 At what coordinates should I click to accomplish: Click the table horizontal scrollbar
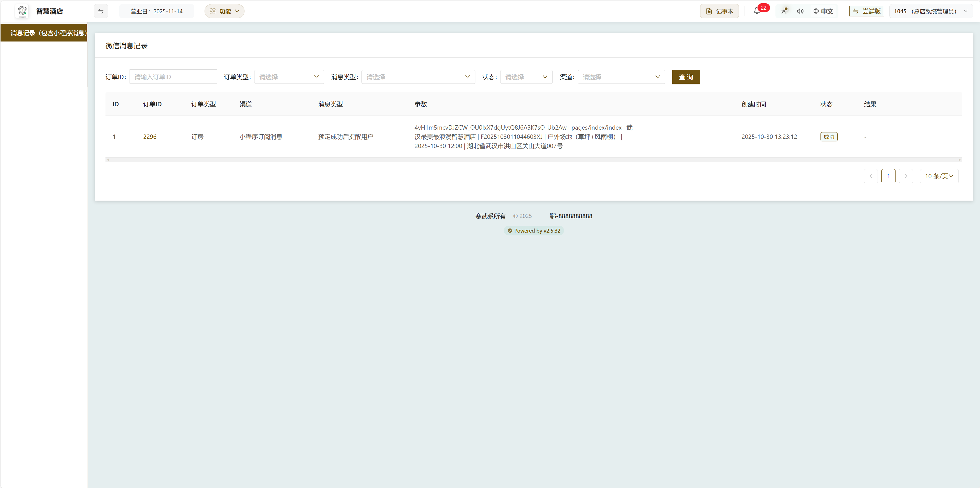coord(532,160)
